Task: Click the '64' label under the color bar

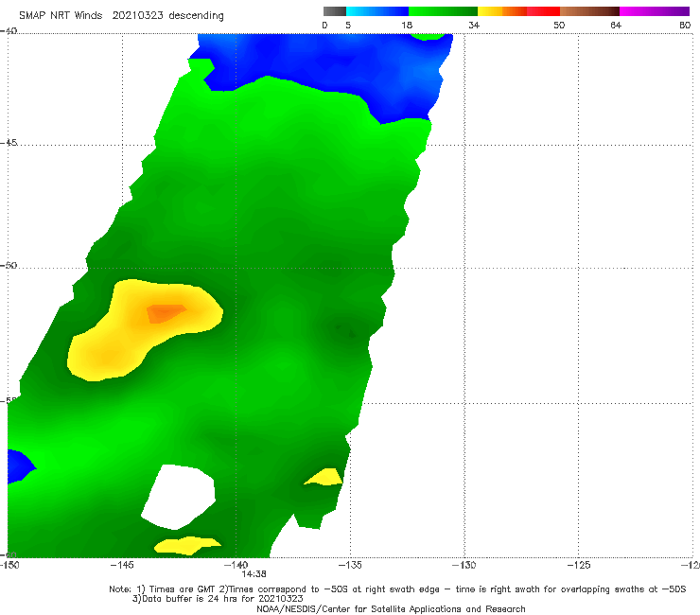Action: coord(616,25)
